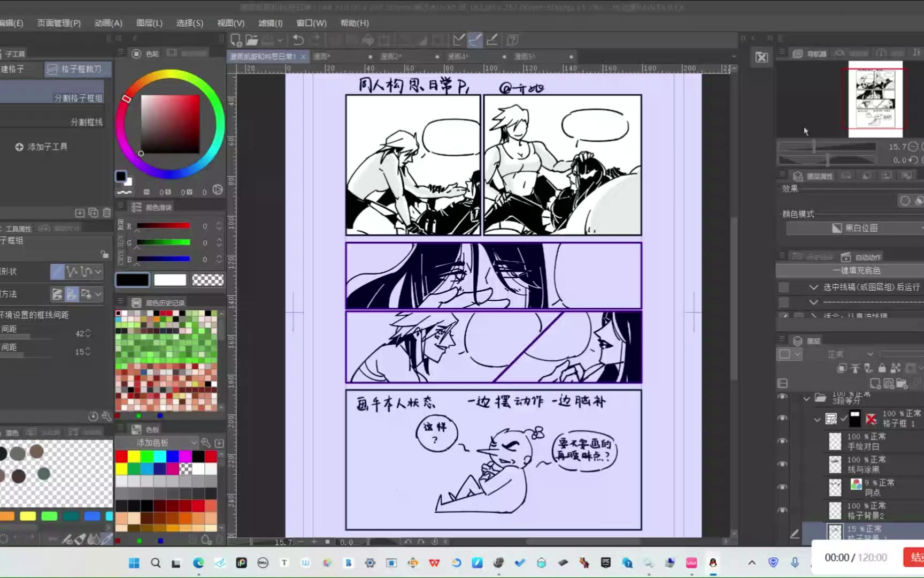Screen dimensions: 924x578
Task: Open the 黑白位图 color mode dropdown
Action: tap(854, 228)
